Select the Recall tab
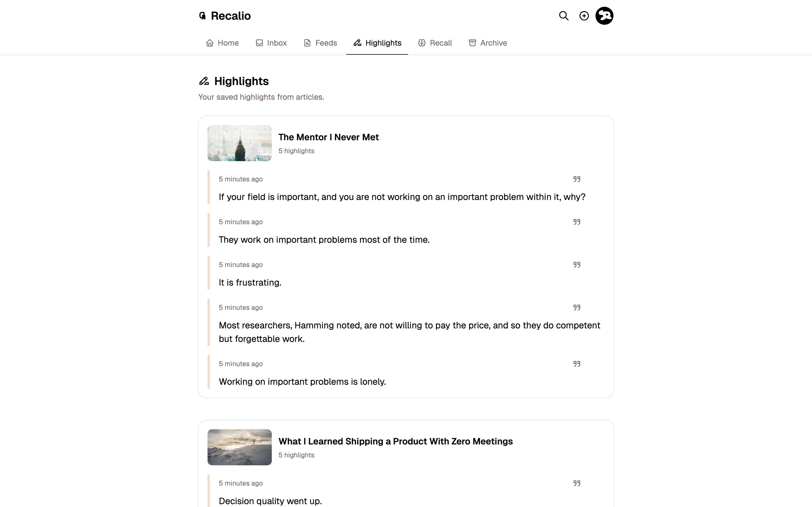This screenshot has width=812, height=507. click(x=435, y=43)
